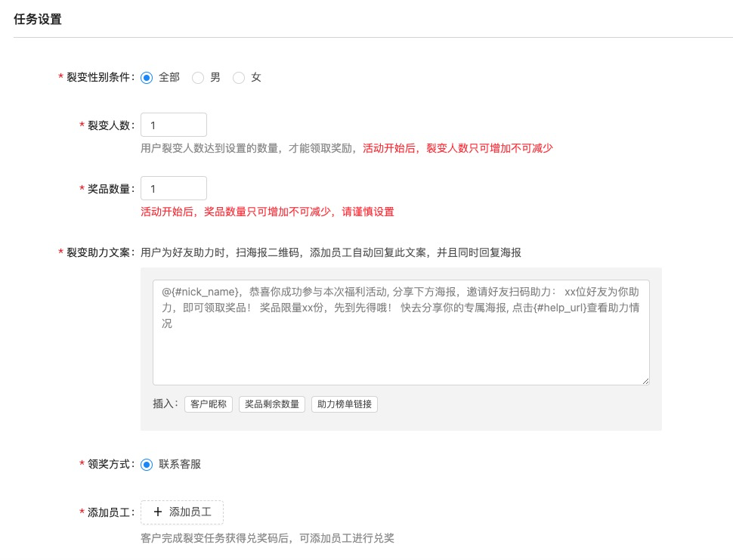The width and height of the screenshot is (733, 560).
Task: Focus the 裂变助力文案 text area
Action: (x=401, y=333)
